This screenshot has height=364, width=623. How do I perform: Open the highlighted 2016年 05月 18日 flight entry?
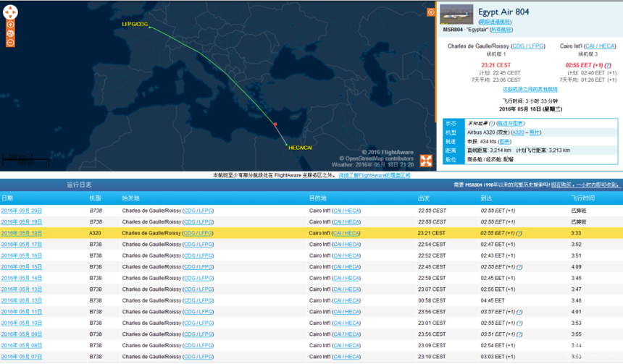[22, 234]
